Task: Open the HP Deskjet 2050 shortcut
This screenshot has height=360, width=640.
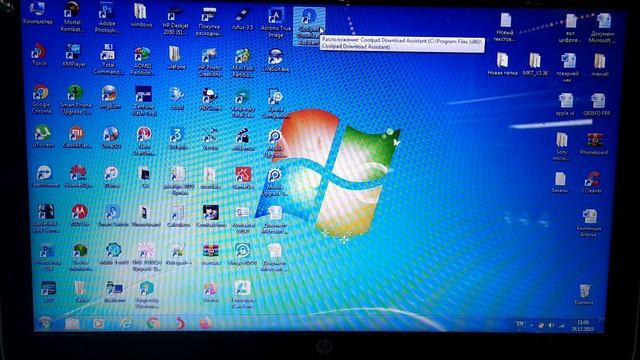Action: (176, 20)
